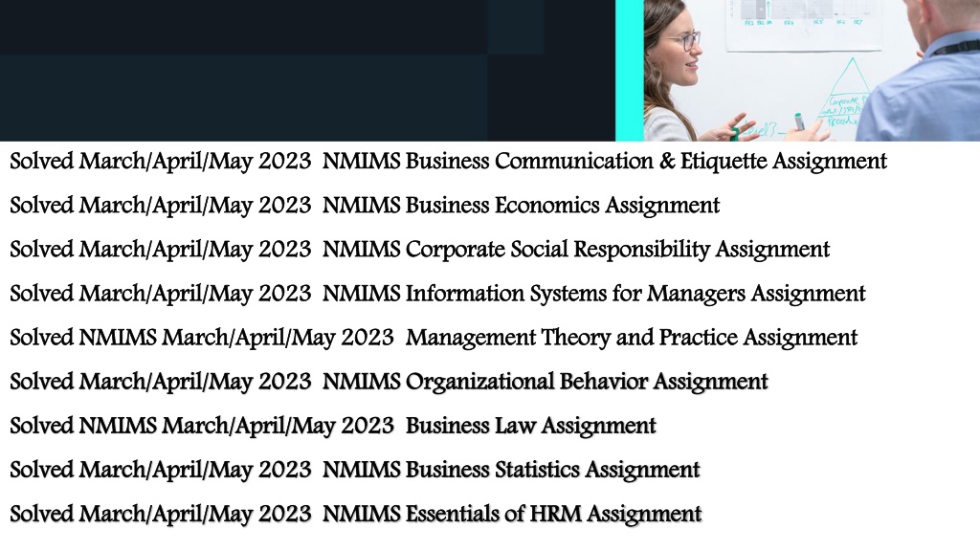The image size is (980, 551).
Task: Click the lighter teal block in banner
Action: point(516,27)
